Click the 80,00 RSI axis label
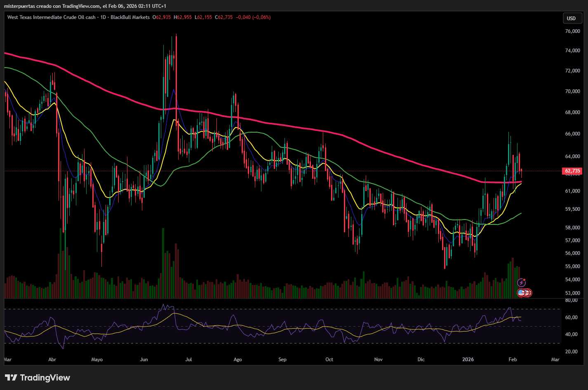588x390 pixels. coord(571,300)
